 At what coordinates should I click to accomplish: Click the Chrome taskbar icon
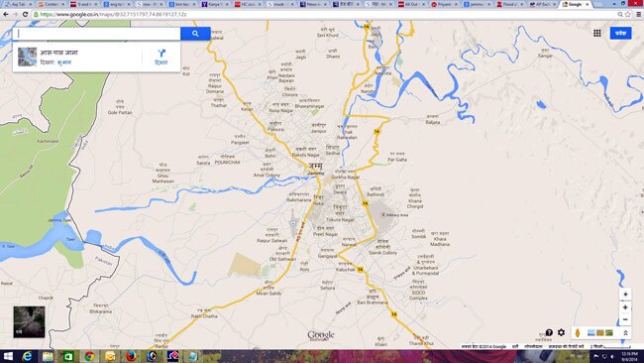click(89, 356)
